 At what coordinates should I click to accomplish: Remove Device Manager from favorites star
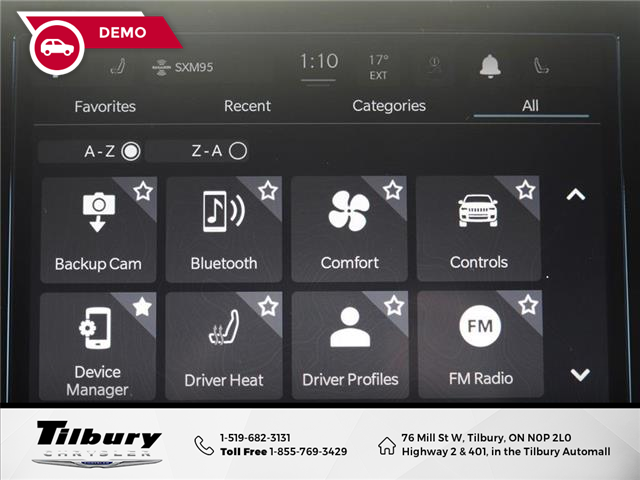[x=143, y=306]
